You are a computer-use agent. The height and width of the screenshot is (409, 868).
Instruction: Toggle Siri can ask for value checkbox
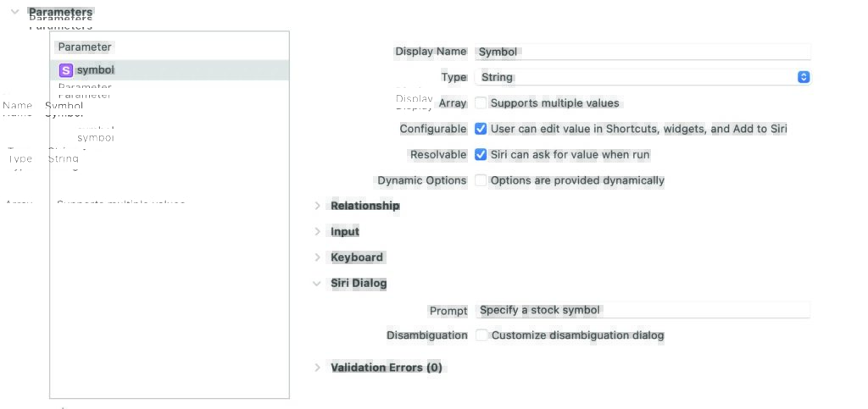(x=481, y=155)
